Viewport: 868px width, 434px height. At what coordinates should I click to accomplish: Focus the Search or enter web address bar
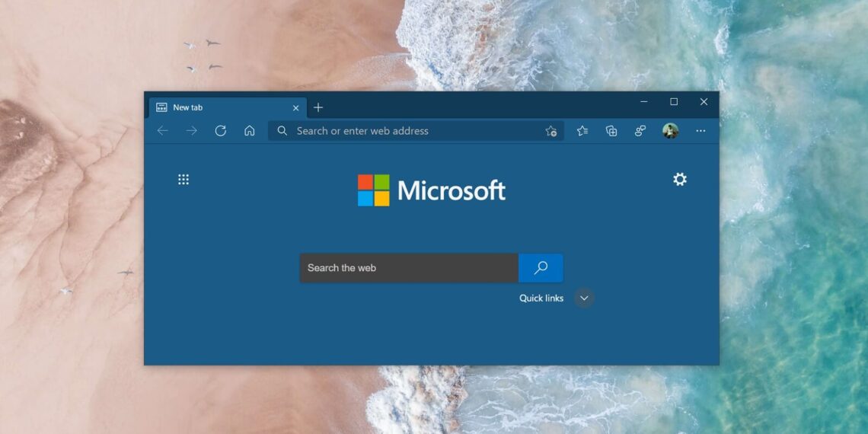[x=416, y=131]
